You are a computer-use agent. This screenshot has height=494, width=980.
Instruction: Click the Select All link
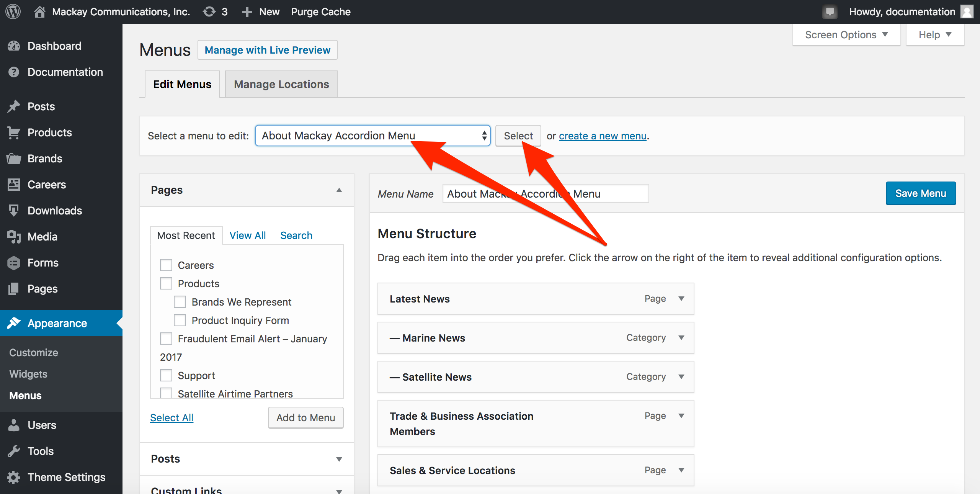(172, 418)
